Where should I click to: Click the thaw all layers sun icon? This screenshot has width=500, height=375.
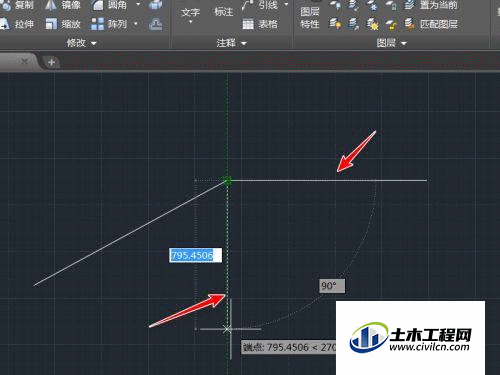[x=372, y=24]
